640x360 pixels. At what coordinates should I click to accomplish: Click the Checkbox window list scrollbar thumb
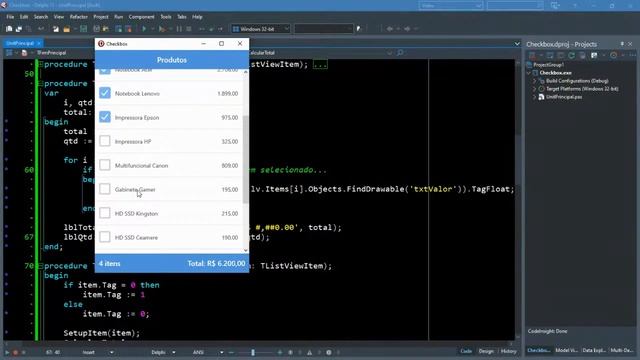tap(245, 159)
